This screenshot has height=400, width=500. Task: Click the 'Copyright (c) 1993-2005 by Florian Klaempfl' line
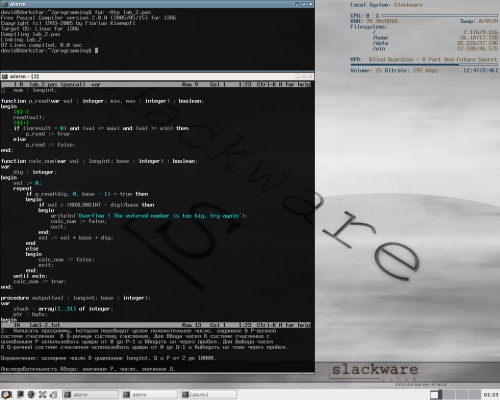tap(68, 23)
